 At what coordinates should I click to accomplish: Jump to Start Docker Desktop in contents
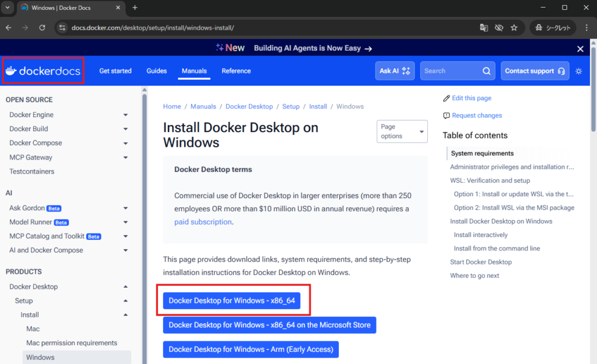[x=481, y=262]
